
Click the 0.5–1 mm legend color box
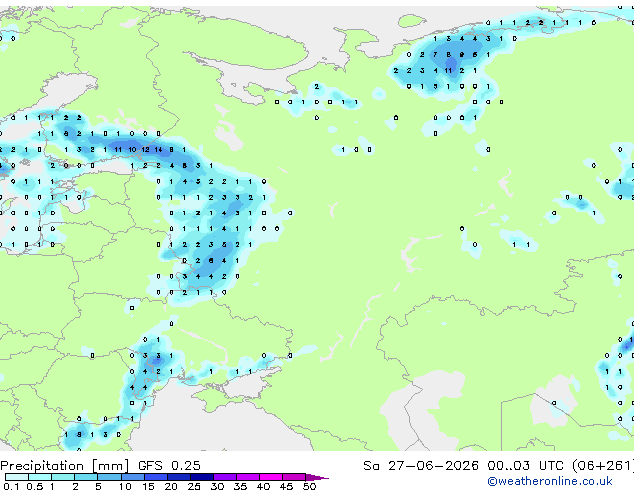(40, 477)
